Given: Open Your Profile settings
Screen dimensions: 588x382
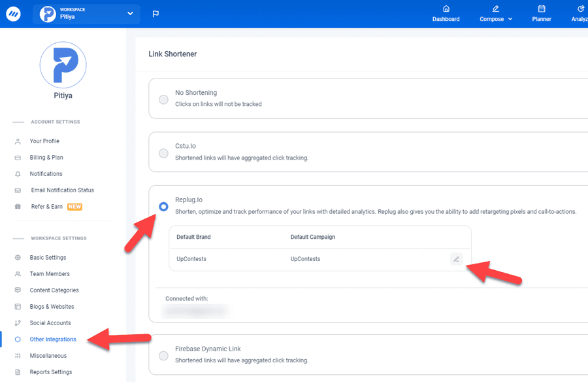Looking at the screenshot, I should pyautogui.click(x=44, y=141).
